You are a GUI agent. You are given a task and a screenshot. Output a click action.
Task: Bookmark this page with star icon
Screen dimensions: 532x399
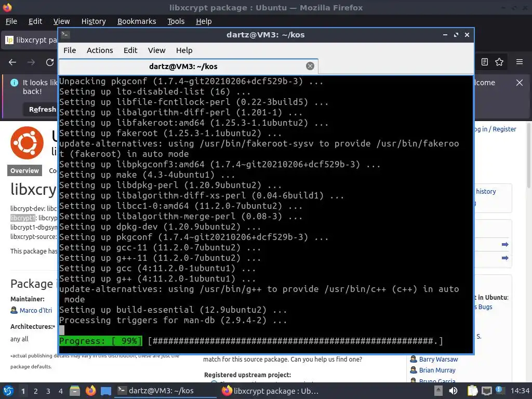click(499, 62)
